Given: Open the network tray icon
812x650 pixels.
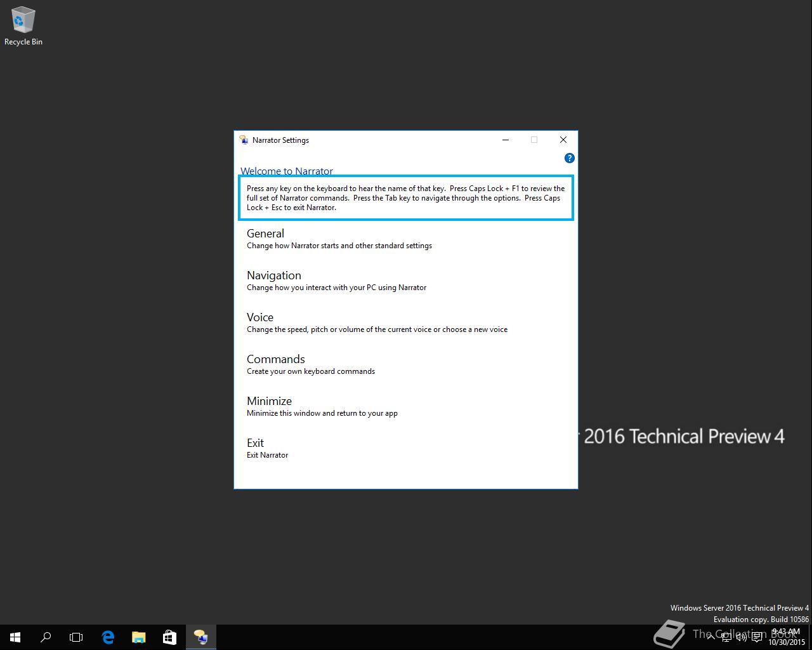Looking at the screenshot, I should click(x=726, y=637).
